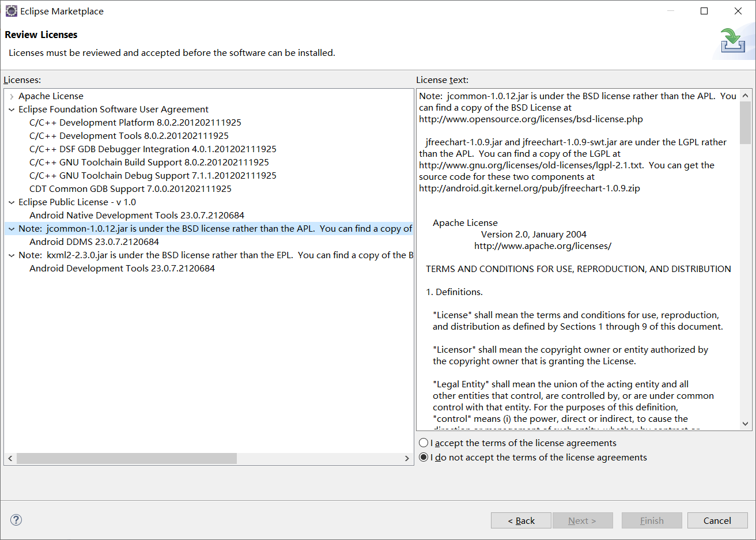Click license text scrollbar up arrow
Image resolution: width=756 pixels, height=540 pixels.
click(x=745, y=96)
